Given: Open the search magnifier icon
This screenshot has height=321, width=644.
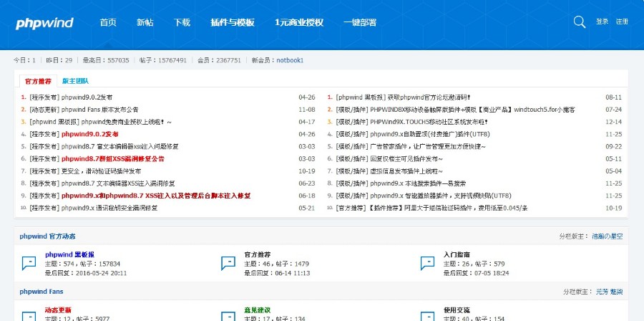Looking at the screenshot, I should (x=579, y=21).
